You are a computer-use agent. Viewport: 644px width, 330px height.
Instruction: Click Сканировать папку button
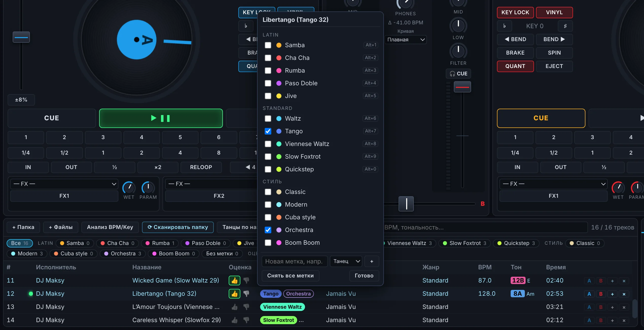(178, 227)
